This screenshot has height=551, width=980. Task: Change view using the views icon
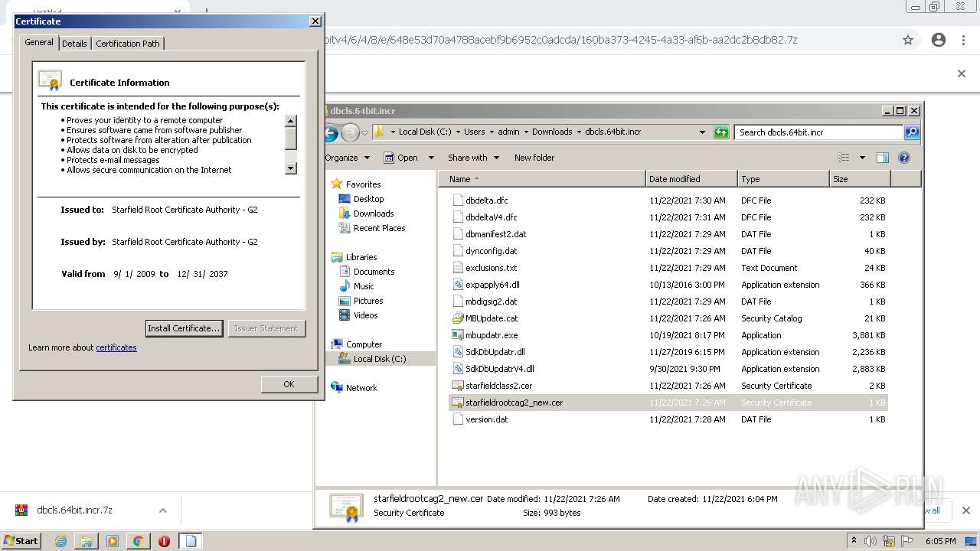tap(844, 158)
